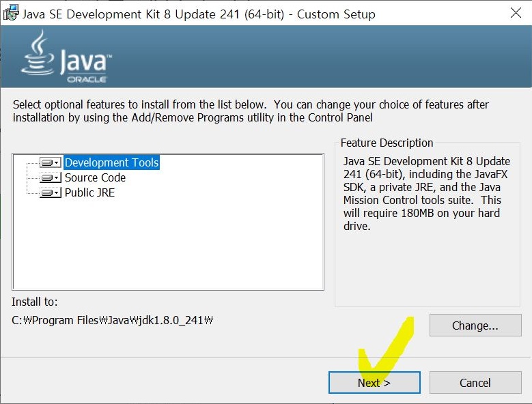
Task: Click the Java Oracle logo in the banner
Action: [66, 57]
